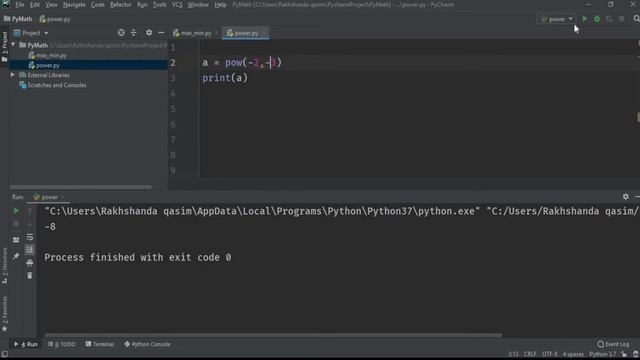
Task: Open the Navigate menu
Action: pos(74,5)
